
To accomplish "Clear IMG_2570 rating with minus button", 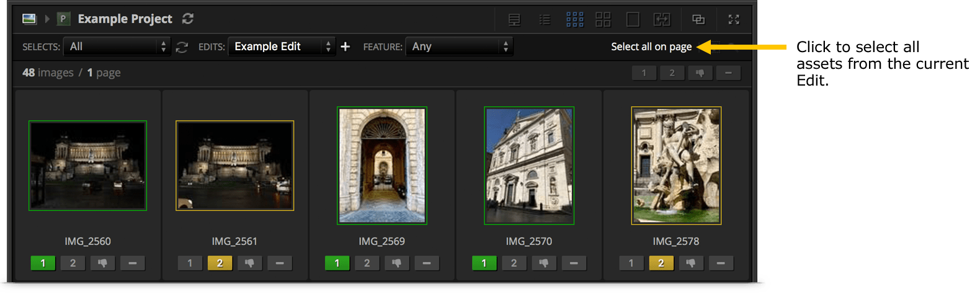I will click(x=573, y=263).
